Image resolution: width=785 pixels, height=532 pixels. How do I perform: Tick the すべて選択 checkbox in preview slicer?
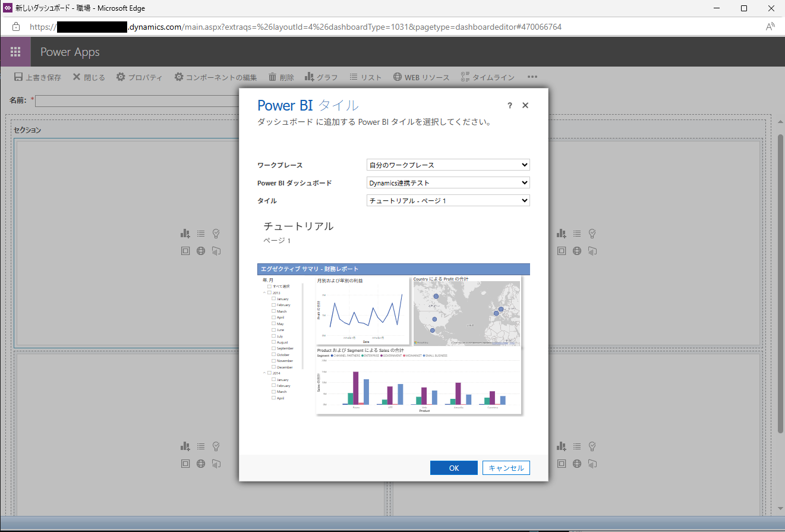pos(269,287)
